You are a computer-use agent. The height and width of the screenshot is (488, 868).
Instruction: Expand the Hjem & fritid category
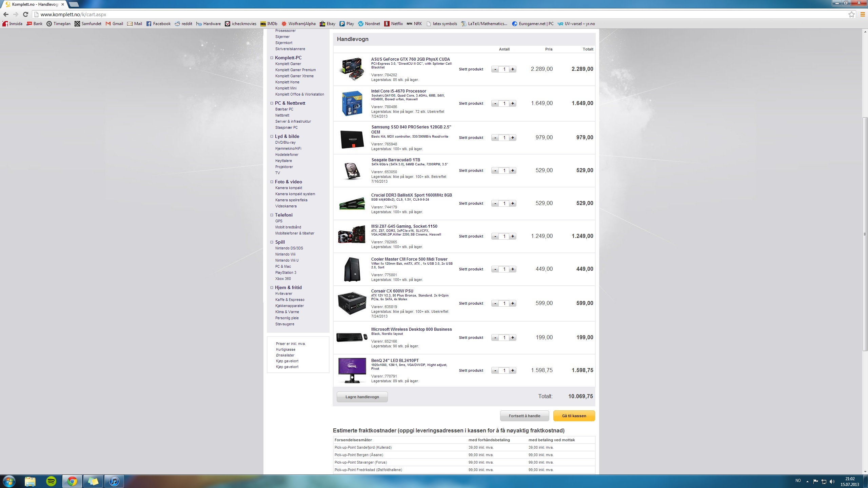coord(272,288)
